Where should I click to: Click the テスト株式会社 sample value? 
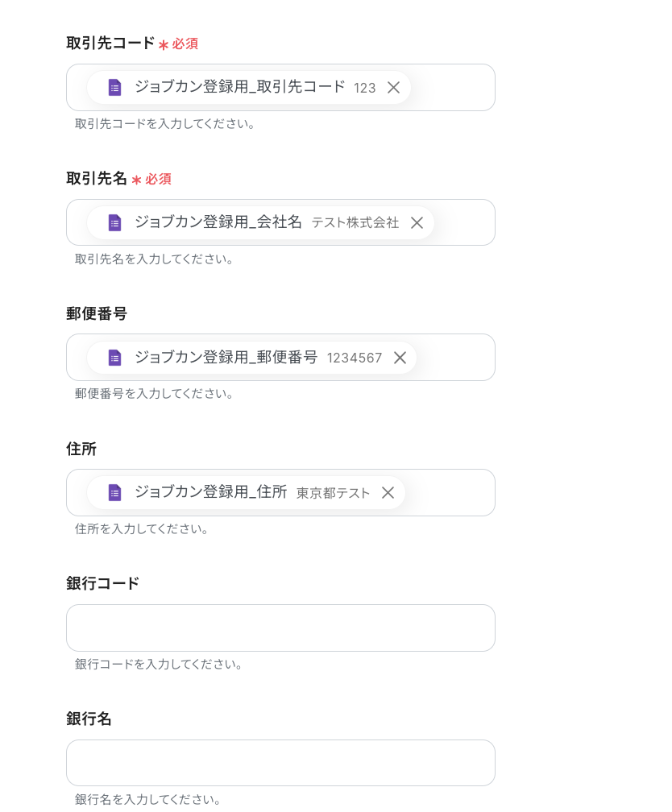click(x=355, y=223)
